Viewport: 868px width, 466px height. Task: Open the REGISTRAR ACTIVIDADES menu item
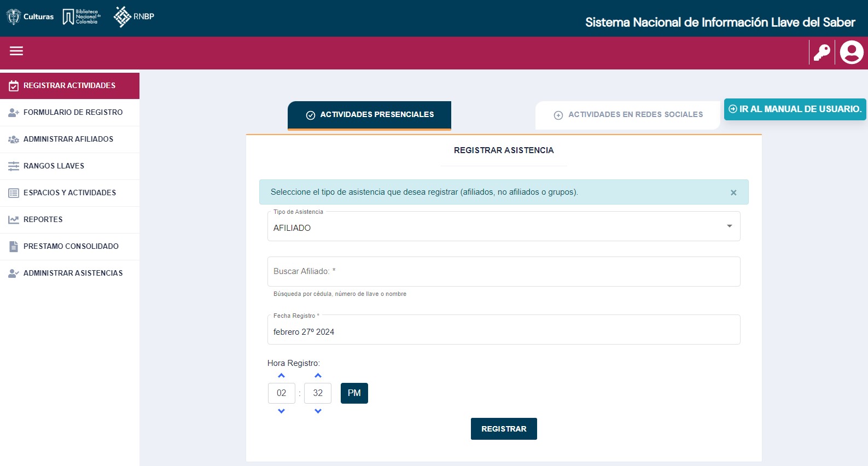[x=69, y=86]
